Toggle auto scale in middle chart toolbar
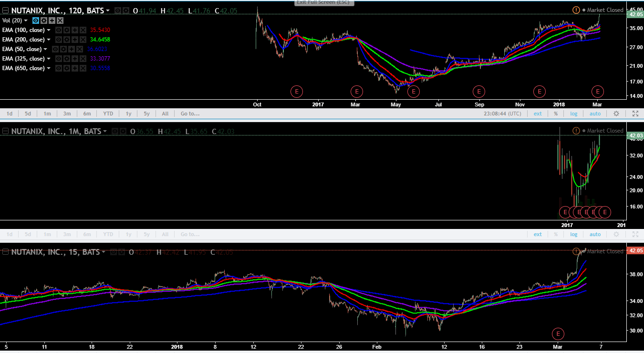This screenshot has width=644, height=353. (x=595, y=234)
